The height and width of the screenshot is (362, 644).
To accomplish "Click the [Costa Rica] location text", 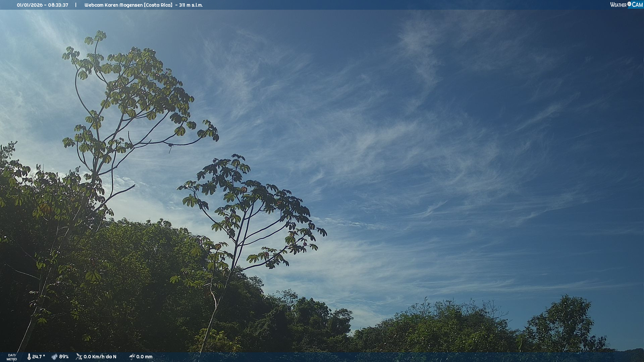I will (158, 5).
